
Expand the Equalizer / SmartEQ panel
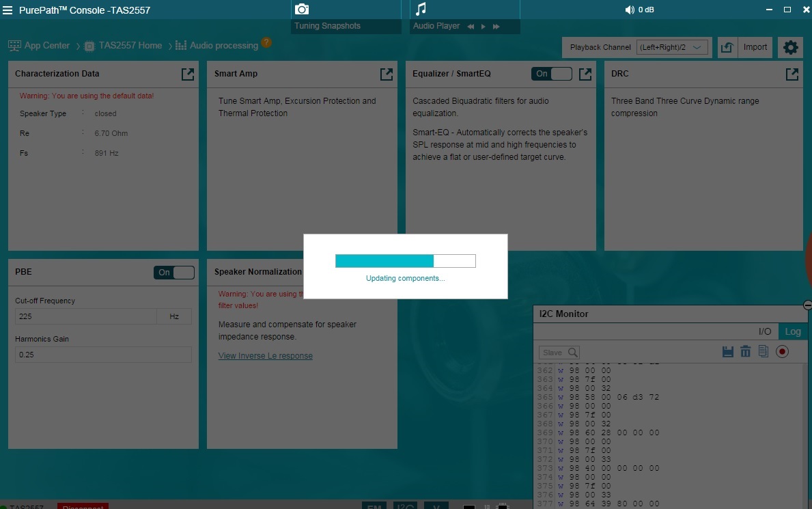(585, 74)
